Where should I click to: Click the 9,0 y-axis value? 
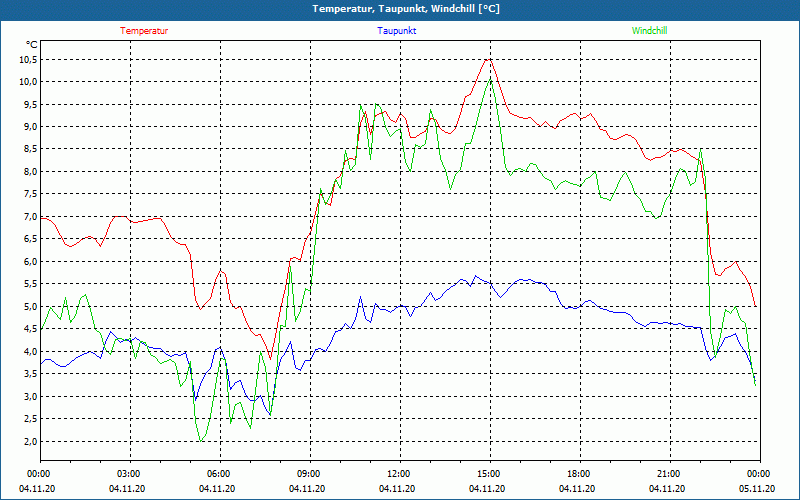(31, 127)
